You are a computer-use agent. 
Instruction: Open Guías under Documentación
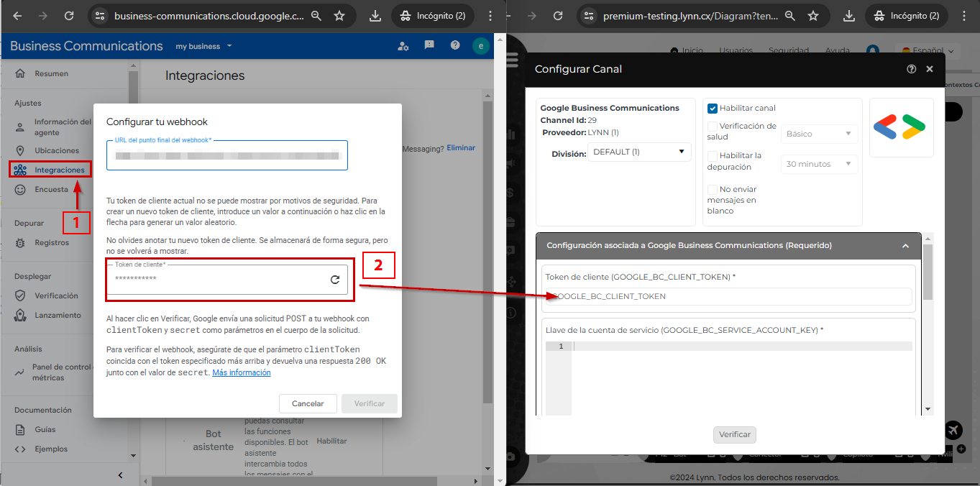tap(45, 429)
